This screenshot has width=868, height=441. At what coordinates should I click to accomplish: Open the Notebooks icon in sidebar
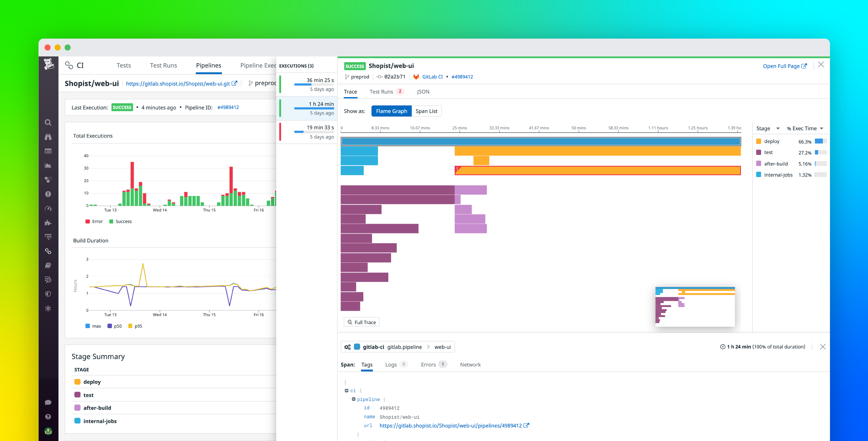[48, 265]
